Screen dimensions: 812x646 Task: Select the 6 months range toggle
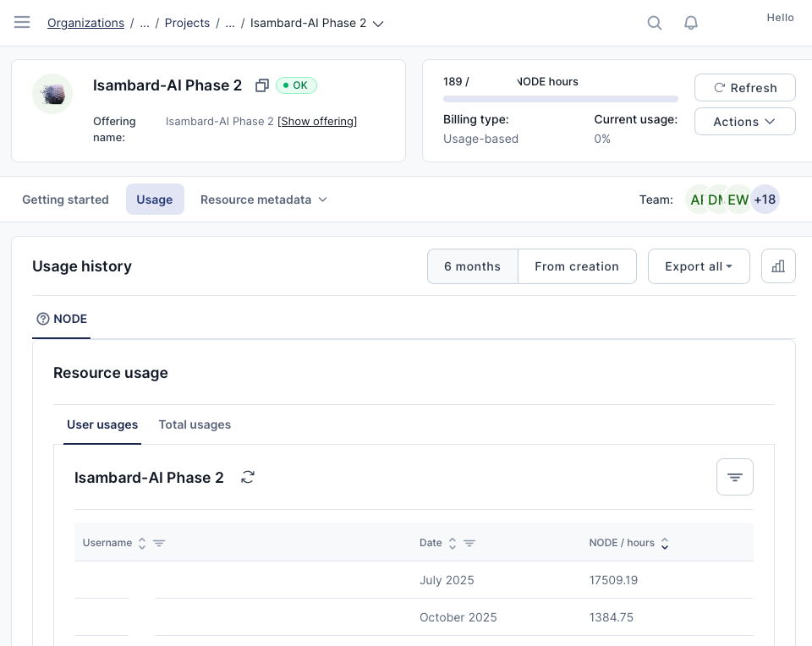tap(472, 266)
